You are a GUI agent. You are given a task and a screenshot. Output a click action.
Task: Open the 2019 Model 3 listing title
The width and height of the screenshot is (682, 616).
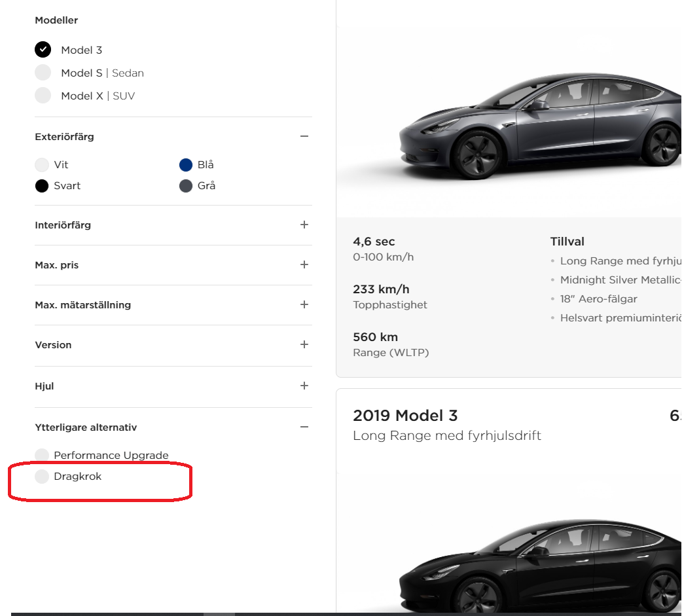(405, 416)
